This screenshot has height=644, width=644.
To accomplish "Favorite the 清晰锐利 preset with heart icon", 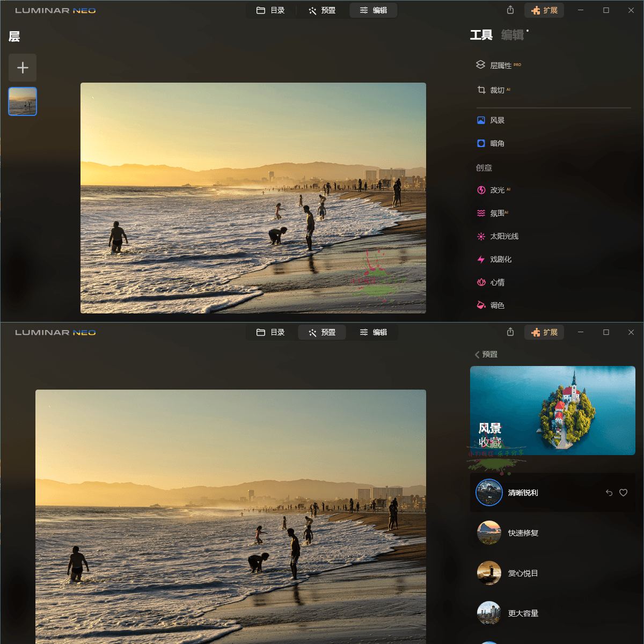I will (x=624, y=493).
